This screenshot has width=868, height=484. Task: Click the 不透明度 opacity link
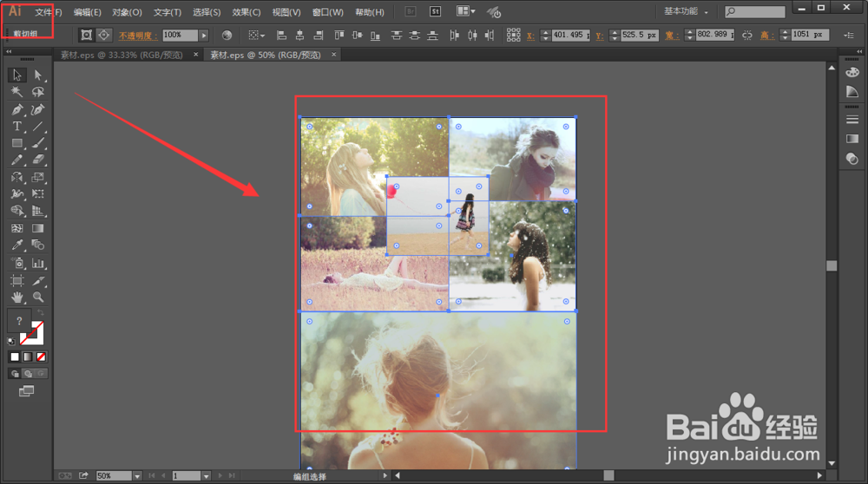click(138, 36)
